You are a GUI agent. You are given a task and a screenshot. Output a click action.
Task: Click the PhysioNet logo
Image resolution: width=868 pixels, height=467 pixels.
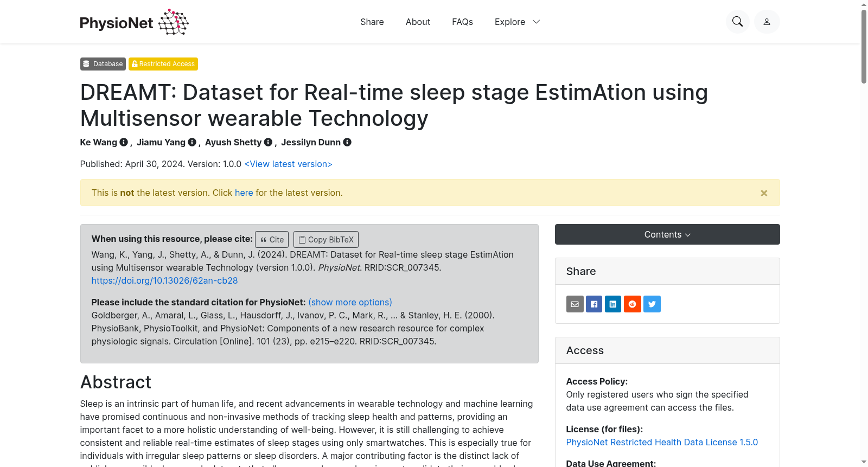[x=134, y=22]
